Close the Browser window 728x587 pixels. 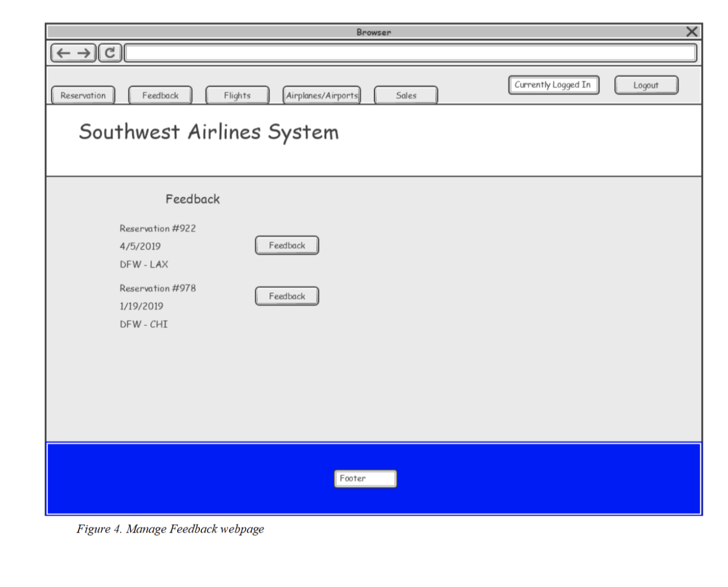[692, 31]
